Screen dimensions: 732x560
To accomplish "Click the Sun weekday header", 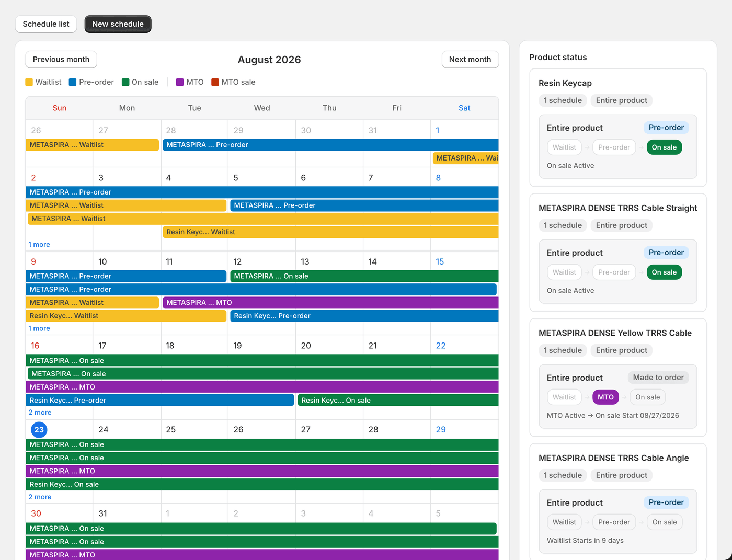I will (x=60, y=108).
